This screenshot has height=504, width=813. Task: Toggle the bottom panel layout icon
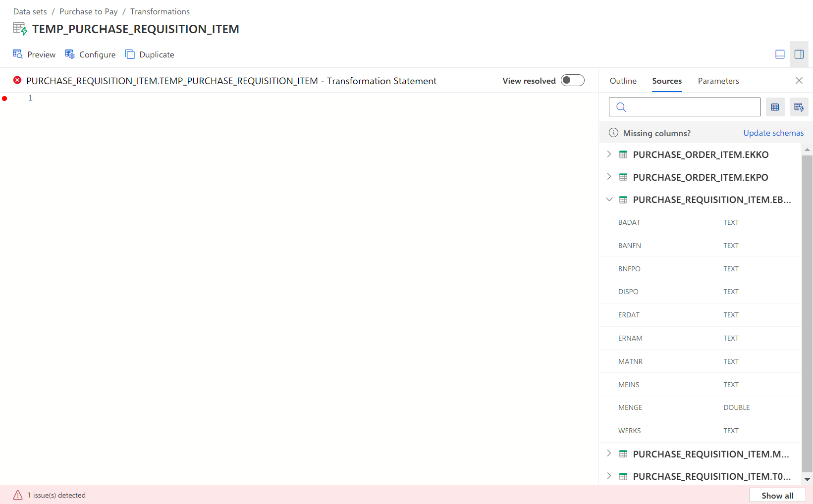point(780,54)
